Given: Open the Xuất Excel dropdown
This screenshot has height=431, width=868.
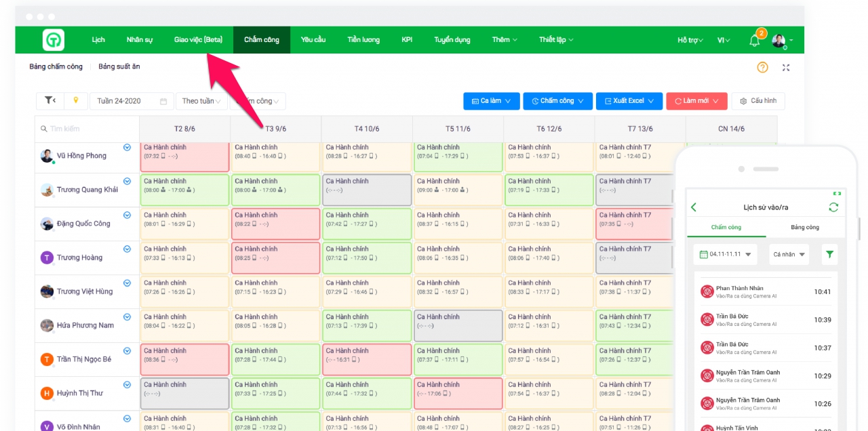Looking at the screenshot, I should point(629,101).
